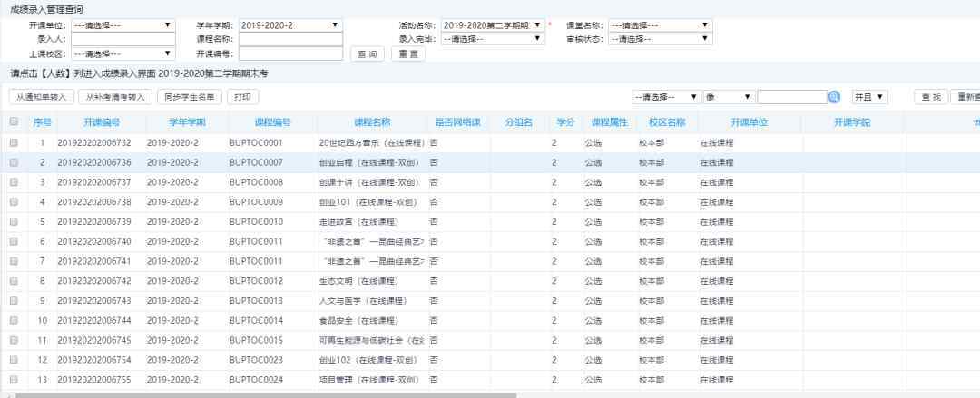Screen dimensions: 980x398
Task: Click the 同步学生名单 button
Action: (190, 97)
